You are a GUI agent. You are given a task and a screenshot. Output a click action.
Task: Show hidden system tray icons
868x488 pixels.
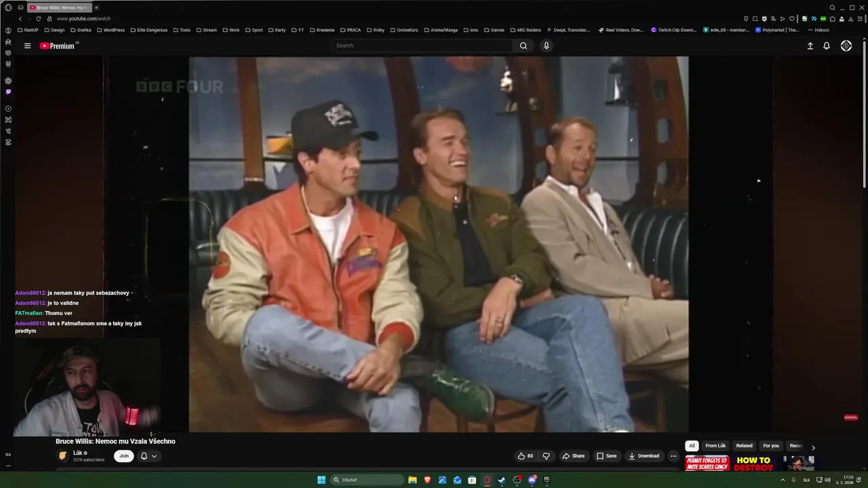pos(783,480)
